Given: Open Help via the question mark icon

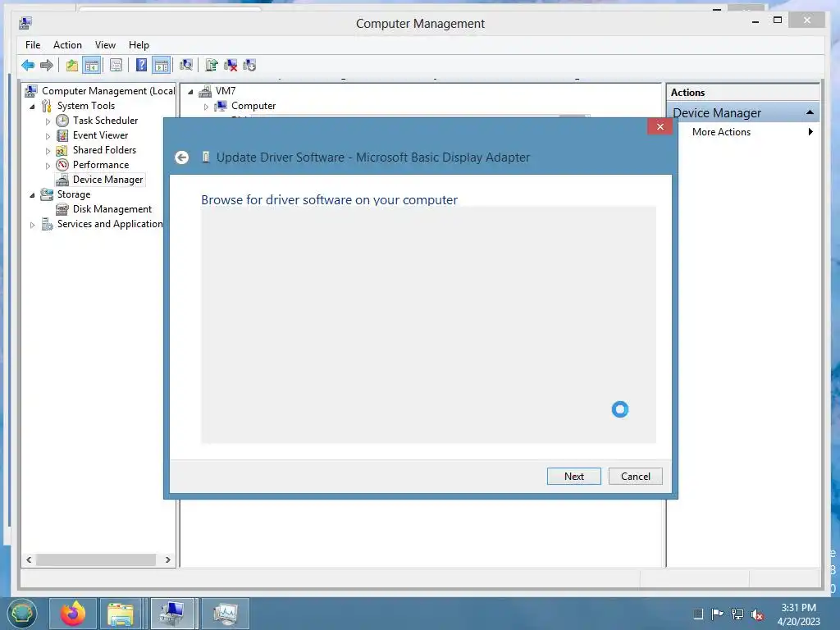Looking at the screenshot, I should click(x=141, y=66).
